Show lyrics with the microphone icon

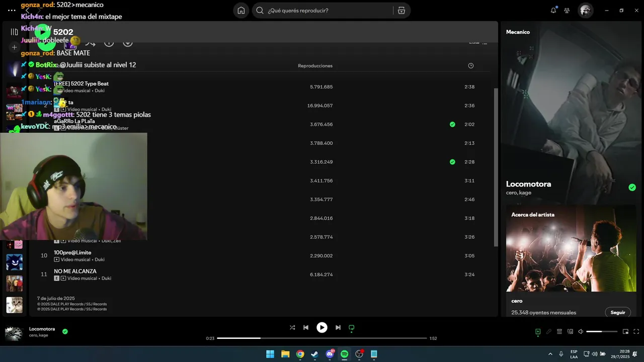[x=549, y=331]
